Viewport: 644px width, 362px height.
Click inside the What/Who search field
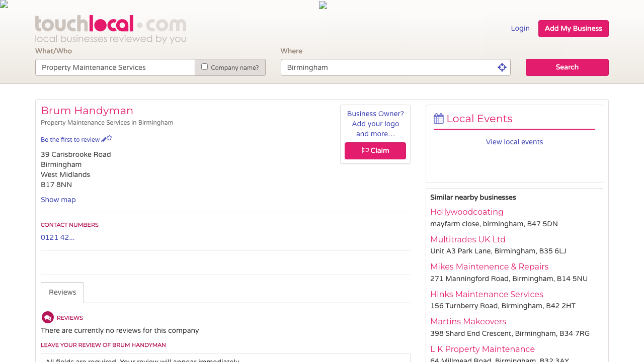tap(115, 67)
